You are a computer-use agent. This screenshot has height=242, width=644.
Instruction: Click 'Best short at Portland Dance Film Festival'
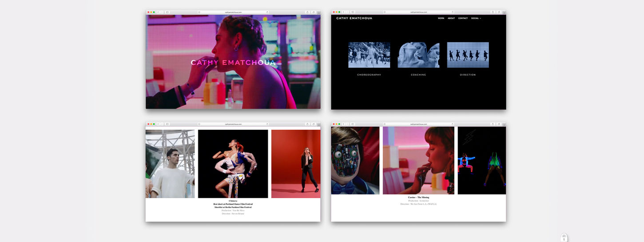(x=233, y=204)
